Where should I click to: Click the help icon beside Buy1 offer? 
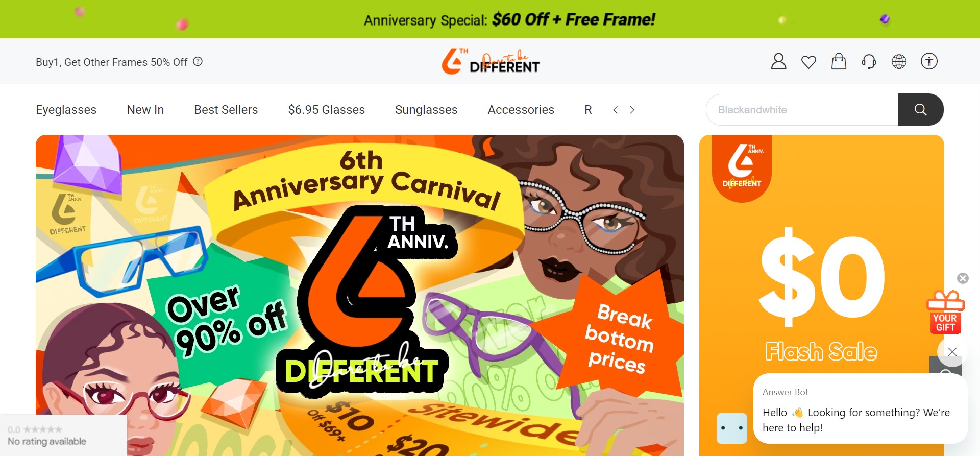coord(198,61)
